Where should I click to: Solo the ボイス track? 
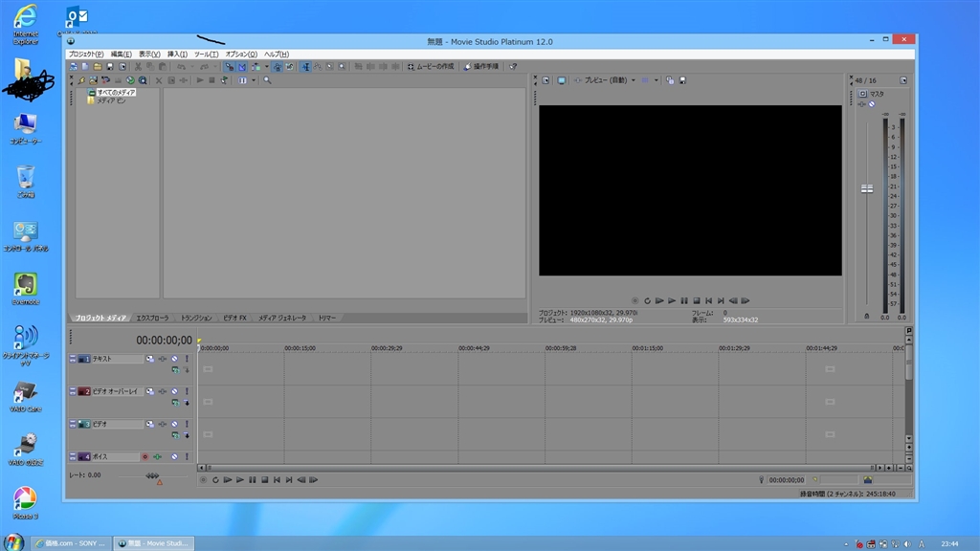[x=187, y=456]
